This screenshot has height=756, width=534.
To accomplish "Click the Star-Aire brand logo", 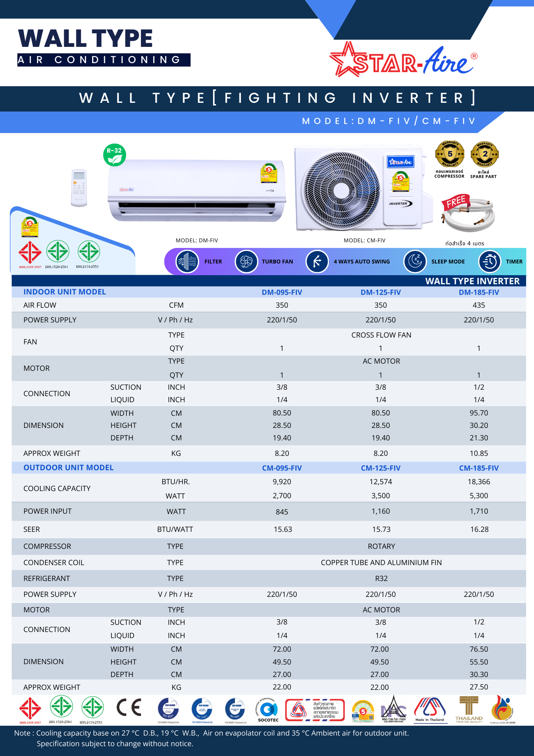I will pos(403,59).
